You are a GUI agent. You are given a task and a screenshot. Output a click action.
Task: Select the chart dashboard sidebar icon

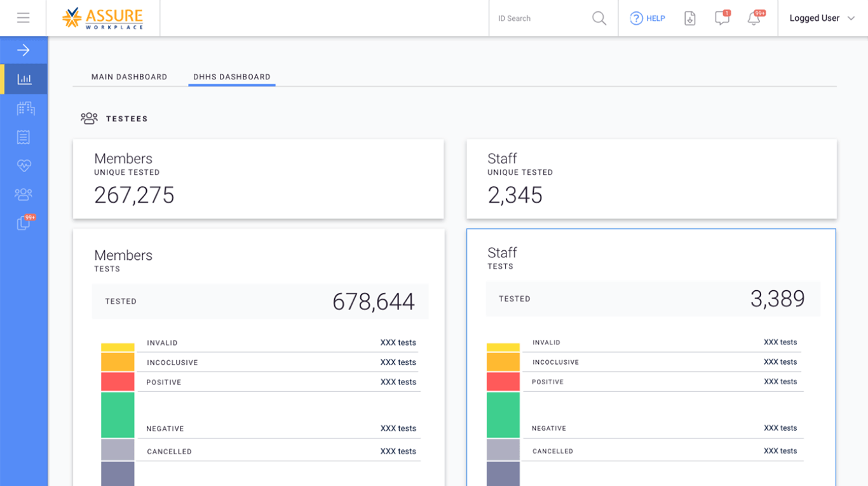tap(24, 79)
